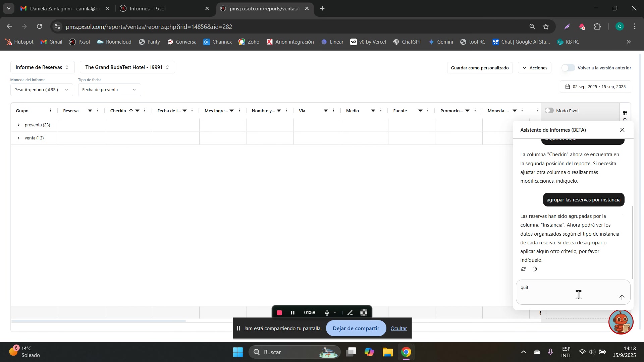Open the Peso Argentino currency dropdown

[x=42, y=90]
